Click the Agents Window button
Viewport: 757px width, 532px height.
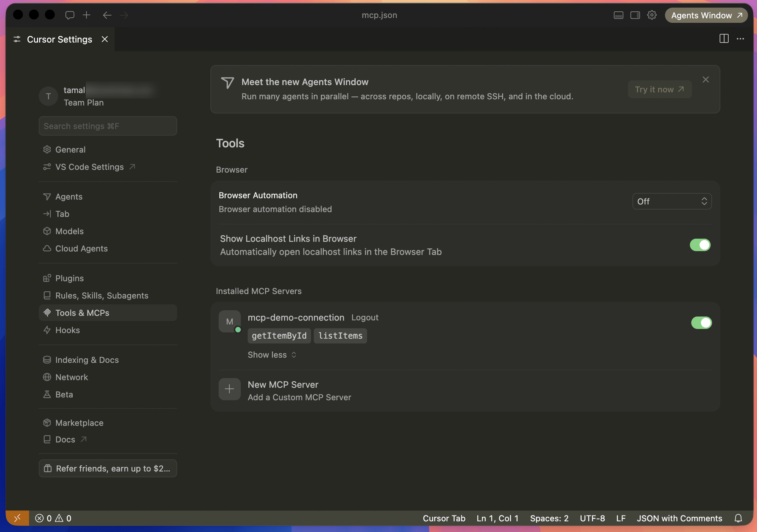click(706, 15)
